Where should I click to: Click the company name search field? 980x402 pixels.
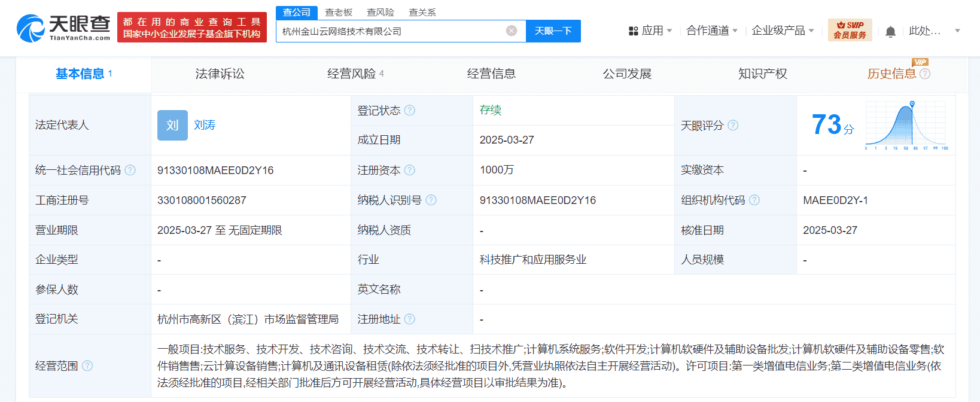(392, 31)
